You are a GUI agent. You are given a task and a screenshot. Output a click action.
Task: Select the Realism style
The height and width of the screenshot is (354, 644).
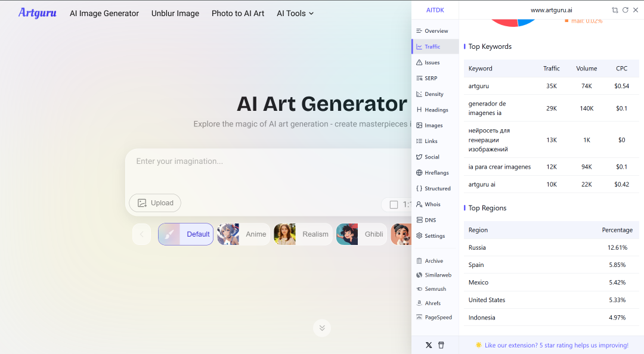(x=303, y=234)
